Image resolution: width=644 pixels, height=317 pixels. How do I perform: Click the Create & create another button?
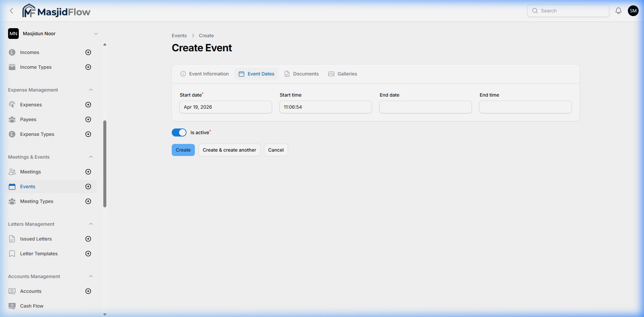[x=229, y=150]
